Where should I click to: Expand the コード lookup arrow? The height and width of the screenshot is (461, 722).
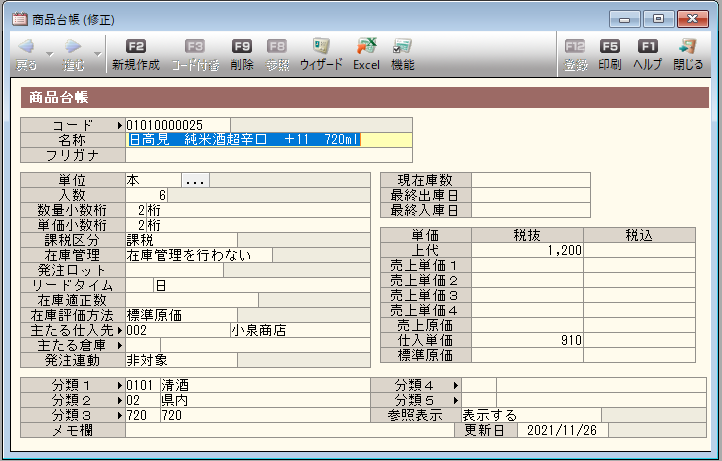(x=120, y=125)
